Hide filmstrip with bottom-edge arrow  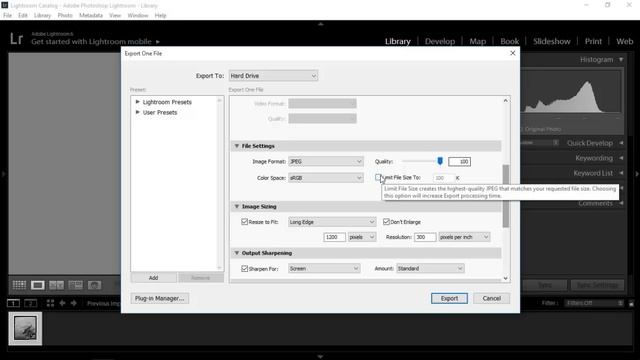[320, 357]
